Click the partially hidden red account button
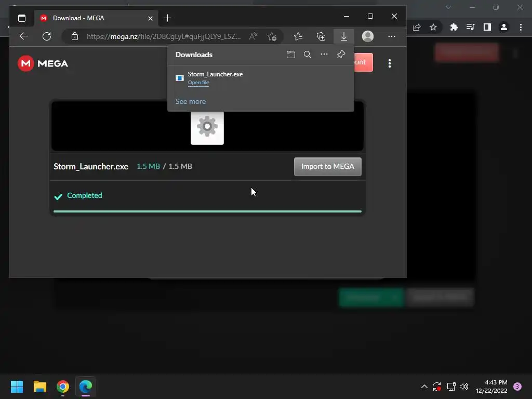The width and height of the screenshot is (532, 399). point(364,62)
